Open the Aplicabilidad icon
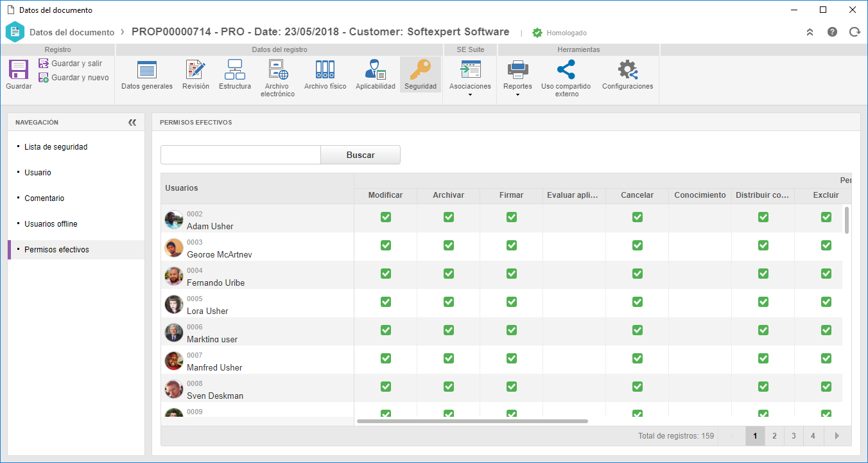 click(x=375, y=69)
